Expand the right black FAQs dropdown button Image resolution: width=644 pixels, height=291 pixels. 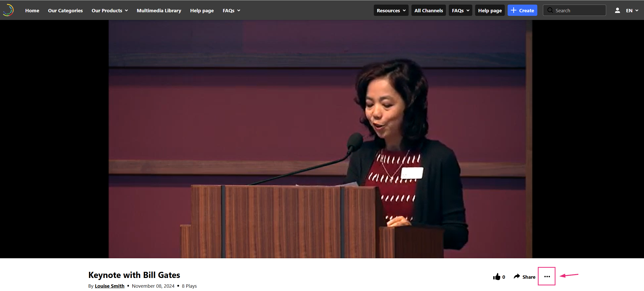tap(460, 10)
